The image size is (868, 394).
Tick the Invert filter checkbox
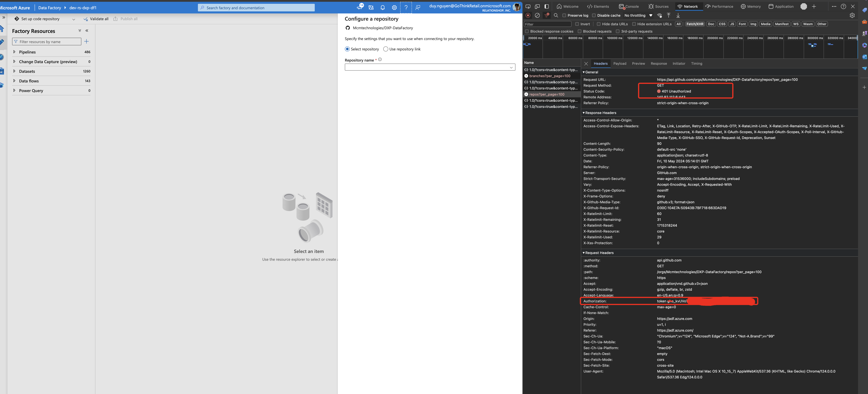tap(577, 24)
